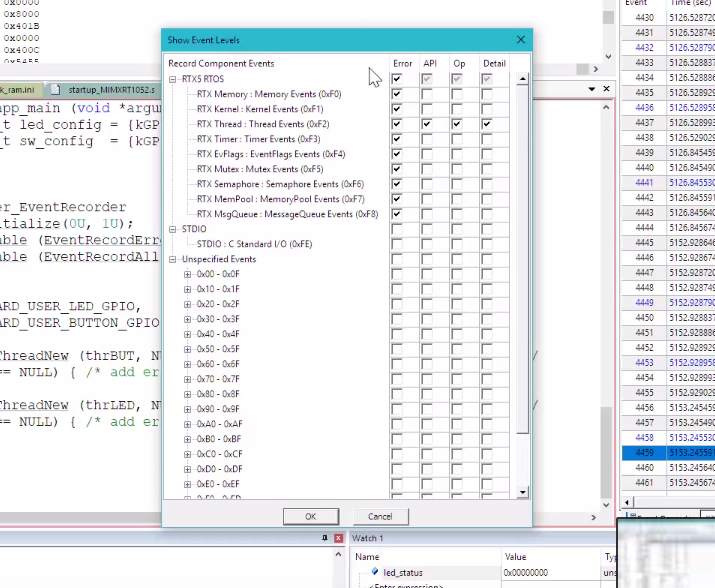The height and width of the screenshot is (588, 715).
Task: Collapse the RTX5 RTOS tree node
Action: point(173,79)
